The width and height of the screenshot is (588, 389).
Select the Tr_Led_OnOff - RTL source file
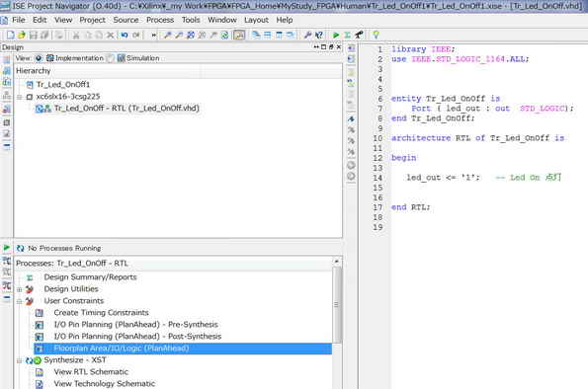pyautogui.click(x=126, y=109)
